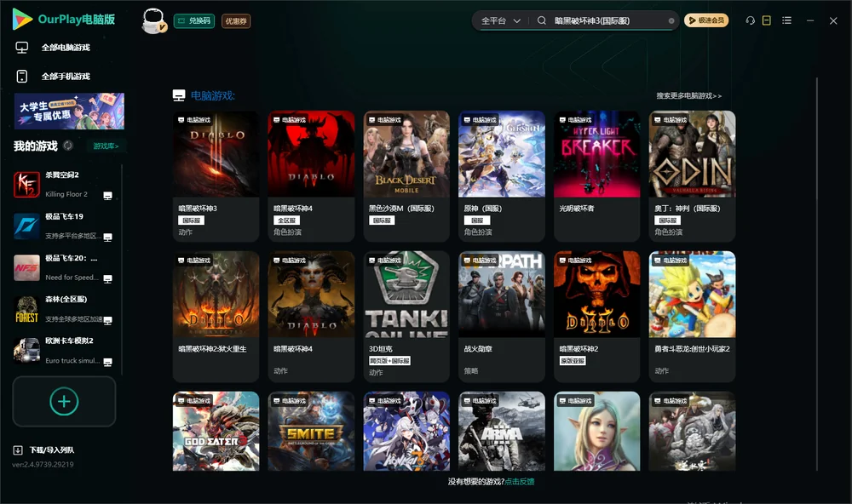Screen dimensions: 852x504
Task: Click the phone icon beside 全部手机游戏
Action: [22, 76]
